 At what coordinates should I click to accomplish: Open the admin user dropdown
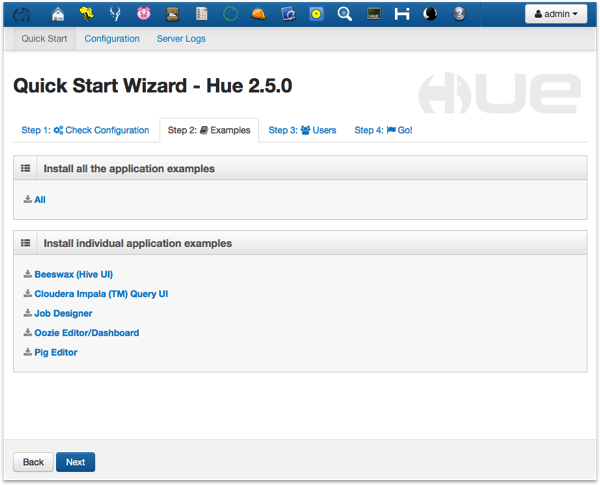click(556, 14)
